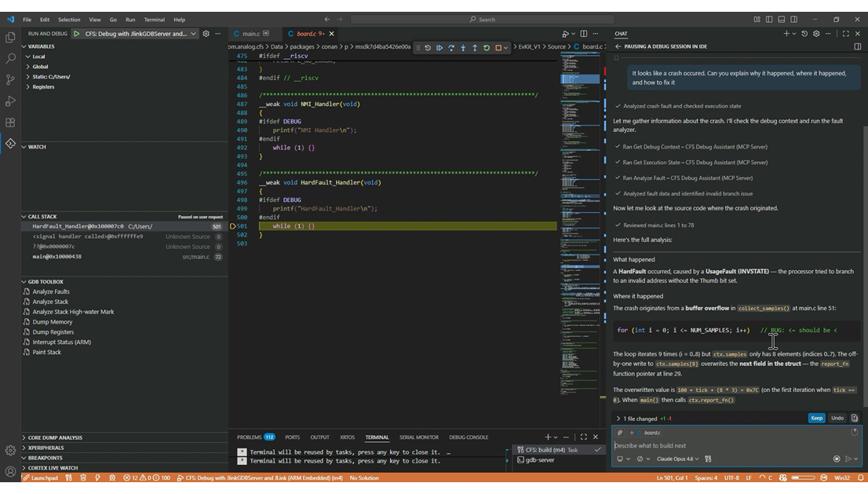Click Undo to revert file changes
The image size is (868, 494).
[837, 418]
